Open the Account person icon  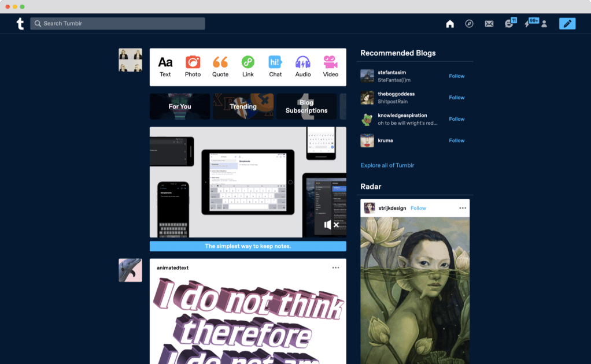[544, 24]
